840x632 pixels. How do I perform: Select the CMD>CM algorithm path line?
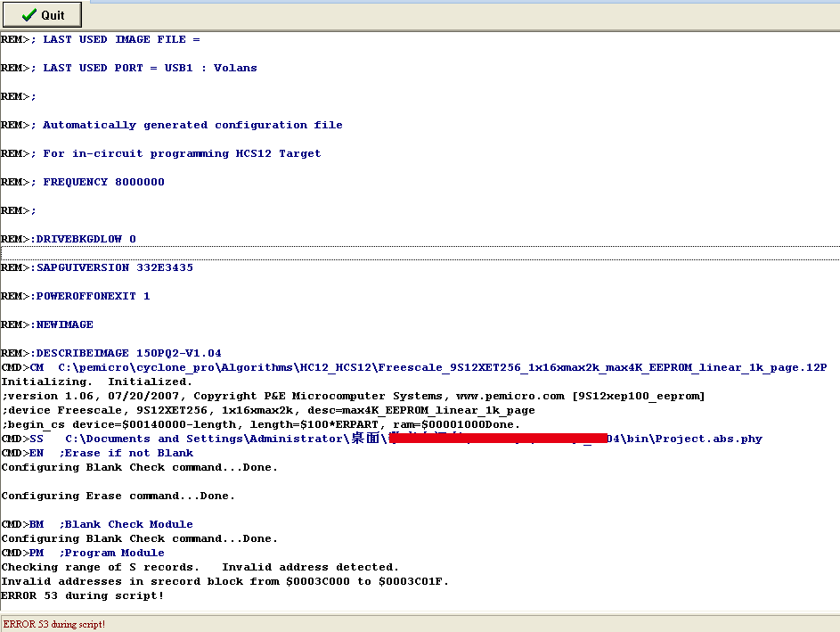(x=413, y=367)
